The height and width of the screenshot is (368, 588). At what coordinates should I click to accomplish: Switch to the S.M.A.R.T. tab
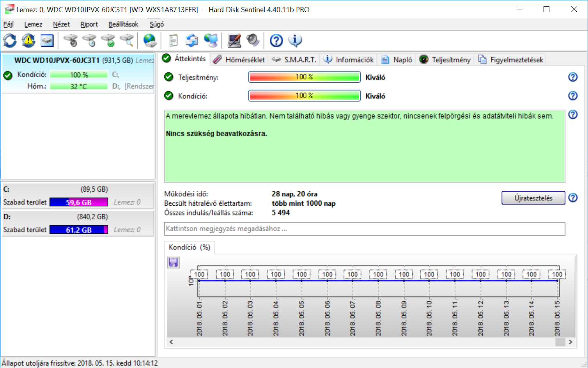(x=294, y=60)
